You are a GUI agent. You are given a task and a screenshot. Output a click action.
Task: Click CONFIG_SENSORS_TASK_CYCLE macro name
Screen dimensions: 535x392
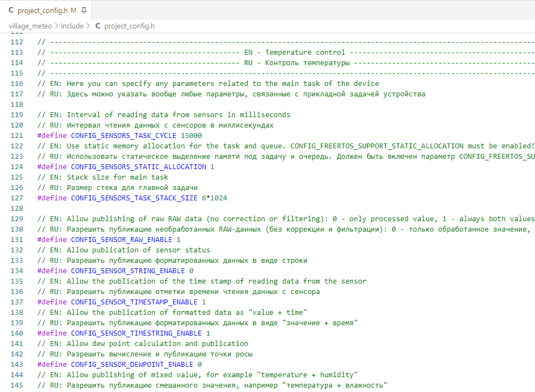coord(123,136)
